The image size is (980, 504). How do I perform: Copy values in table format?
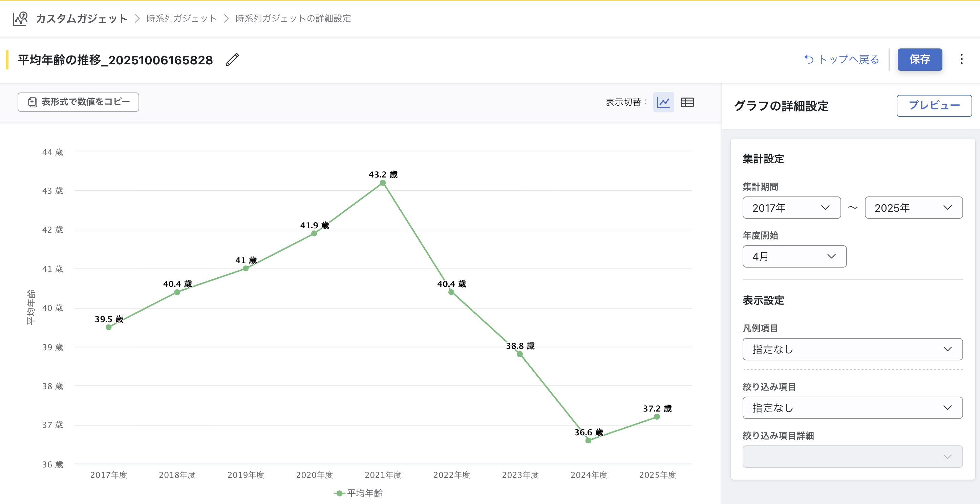pyautogui.click(x=78, y=102)
